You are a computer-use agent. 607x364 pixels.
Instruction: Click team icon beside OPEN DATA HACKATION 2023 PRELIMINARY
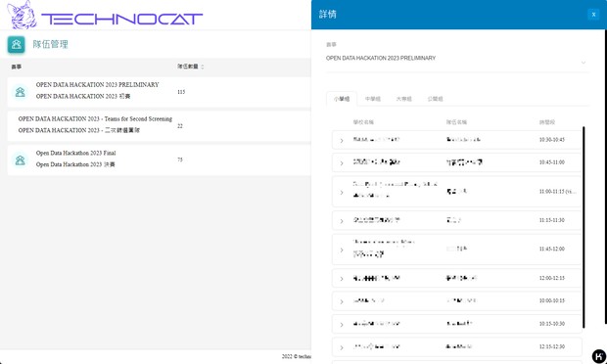point(21,92)
